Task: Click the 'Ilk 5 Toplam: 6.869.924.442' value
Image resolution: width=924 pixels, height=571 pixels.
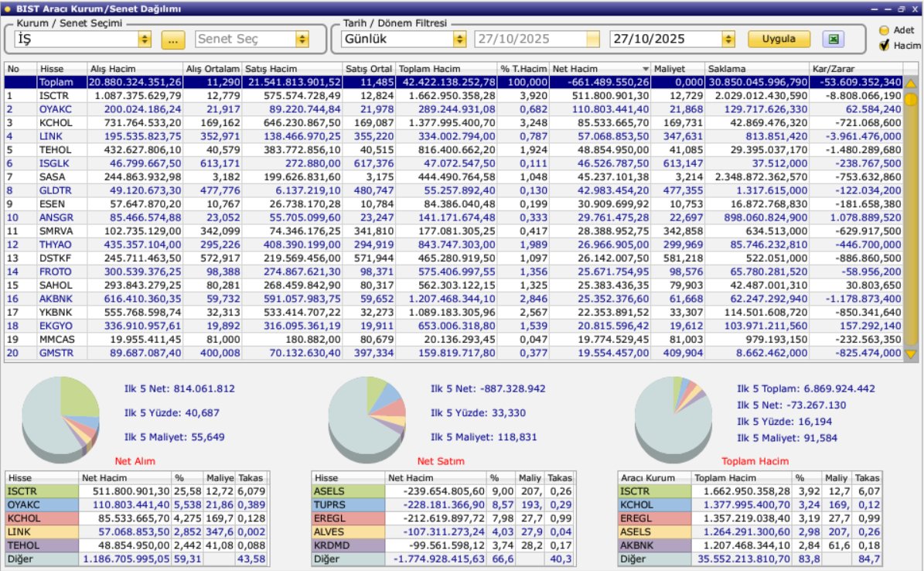Action: (806, 388)
